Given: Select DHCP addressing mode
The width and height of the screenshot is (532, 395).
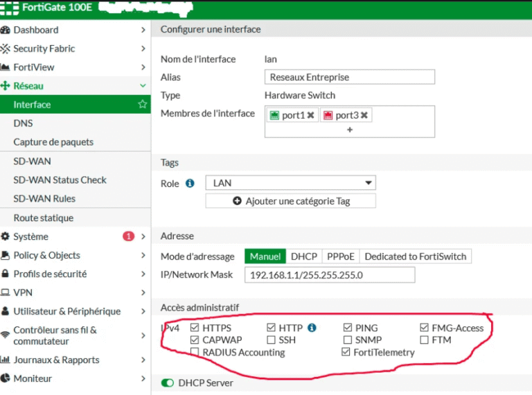Looking at the screenshot, I should pyautogui.click(x=304, y=256).
